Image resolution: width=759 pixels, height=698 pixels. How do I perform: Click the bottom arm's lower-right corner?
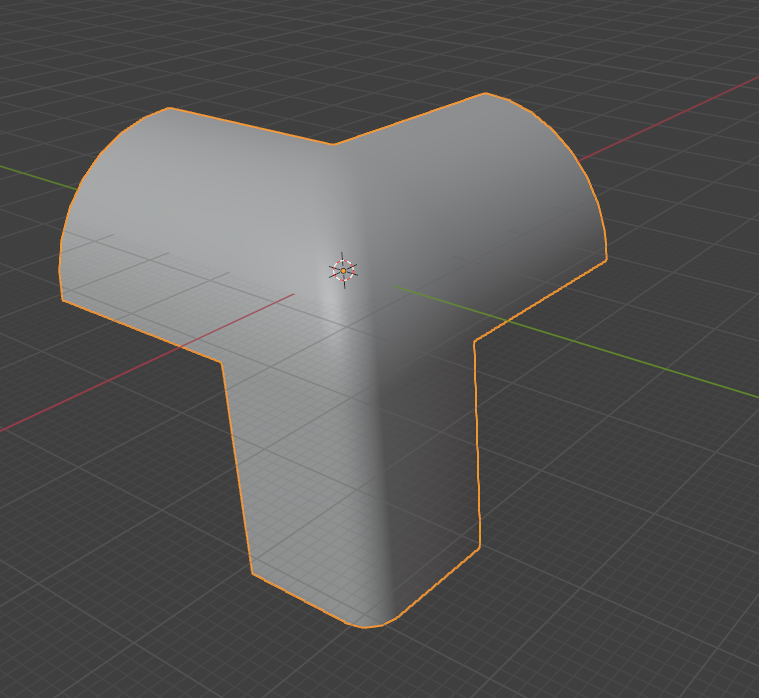[479, 547]
